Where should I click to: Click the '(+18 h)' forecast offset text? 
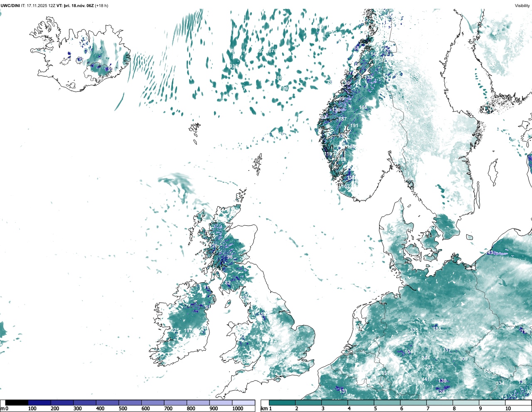pyautogui.click(x=101, y=6)
